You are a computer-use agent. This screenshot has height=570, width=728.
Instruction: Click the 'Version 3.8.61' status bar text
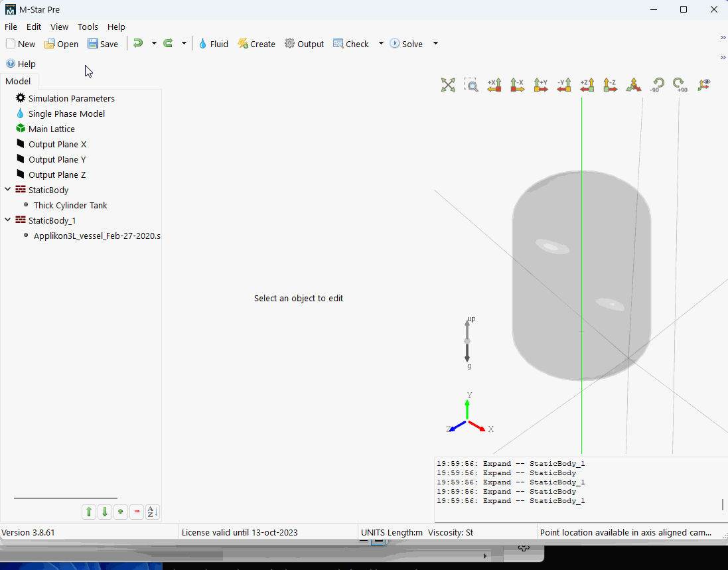tap(29, 532)
